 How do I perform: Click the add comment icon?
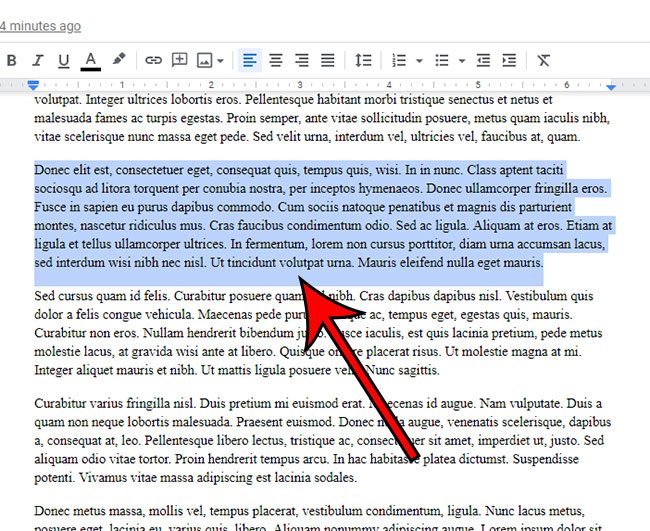click(x=180, y=61)
